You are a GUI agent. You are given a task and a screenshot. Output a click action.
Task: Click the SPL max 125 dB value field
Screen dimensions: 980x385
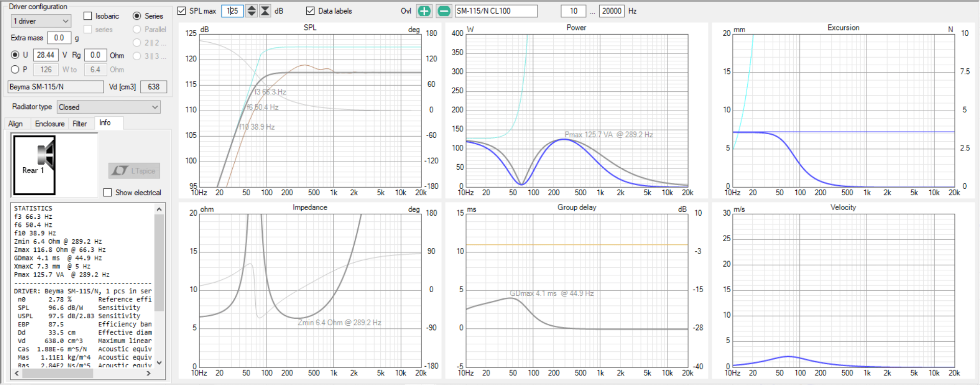click(x=232, y=11)
